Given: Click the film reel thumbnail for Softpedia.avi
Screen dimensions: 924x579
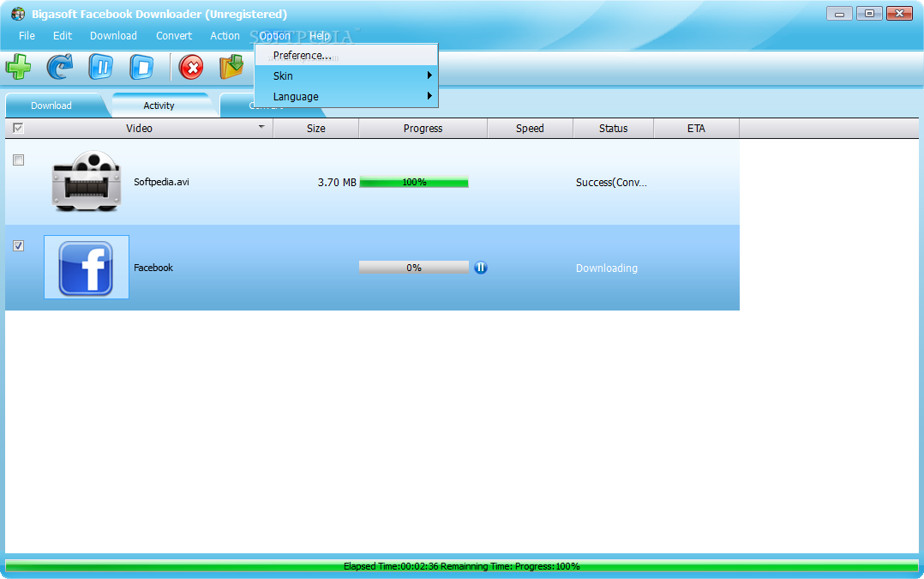Looking at the screenshot, I should (x=87, y=182).
